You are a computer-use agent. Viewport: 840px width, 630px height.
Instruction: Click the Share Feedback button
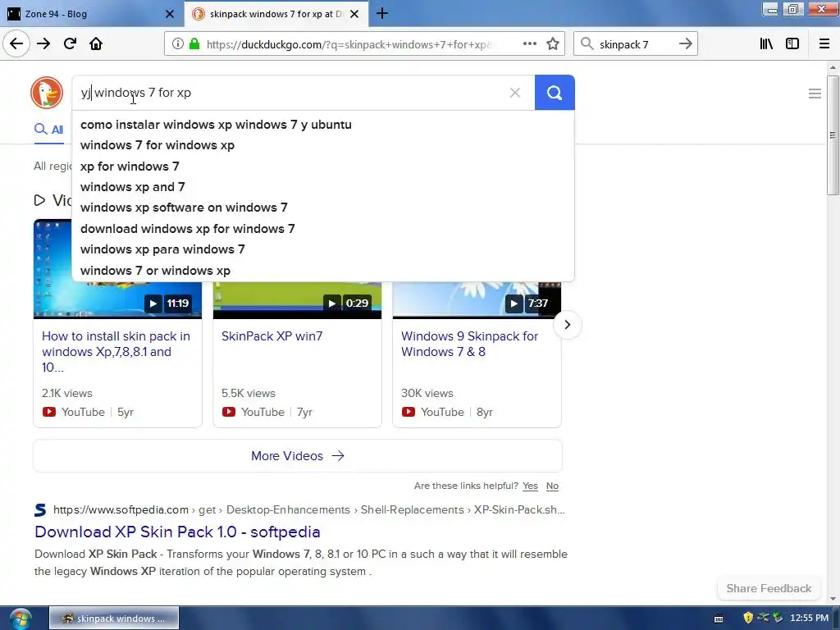click(x=769, y=588)
